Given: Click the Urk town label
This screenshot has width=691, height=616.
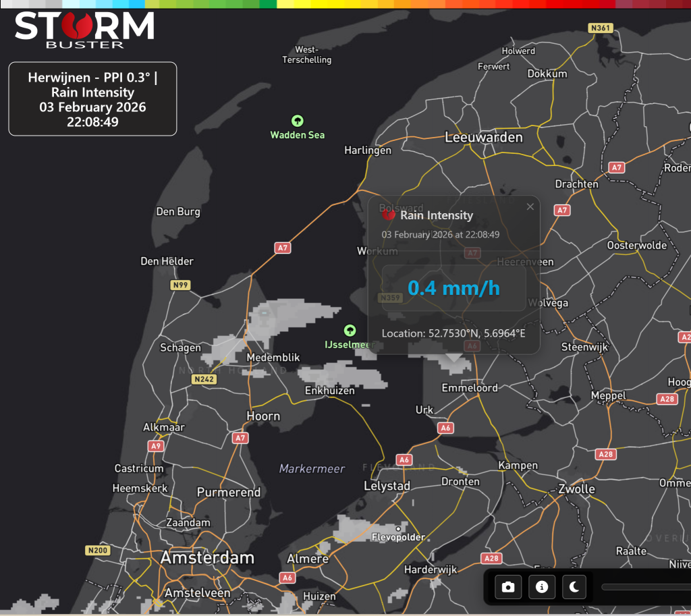Looking at the screenshot, I should (424, 410).
